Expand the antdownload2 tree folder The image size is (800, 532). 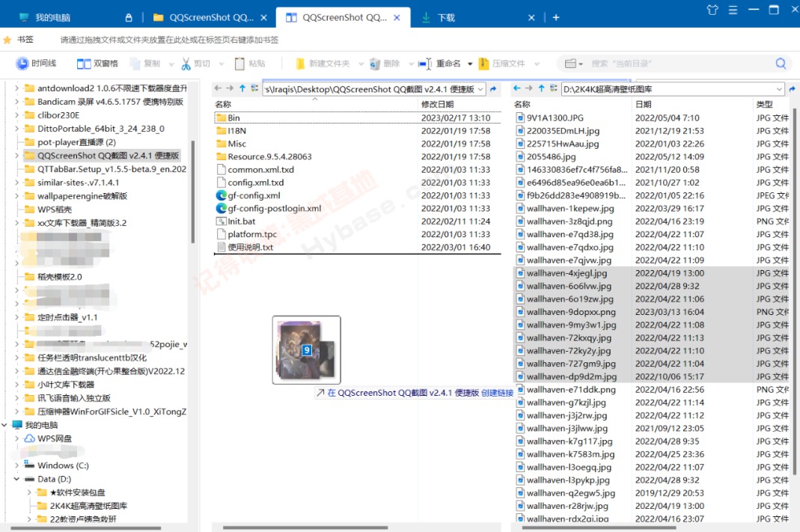click(x=16, y=88)
